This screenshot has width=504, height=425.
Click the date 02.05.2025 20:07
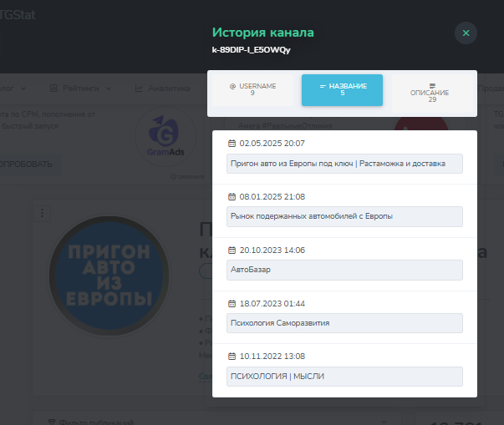pos(272,144)
